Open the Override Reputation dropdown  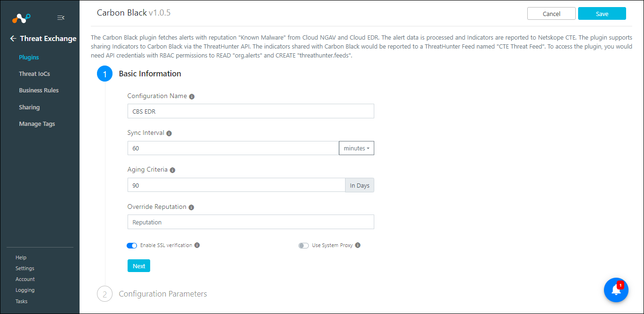pyautogui.click(x=251, y=222)
